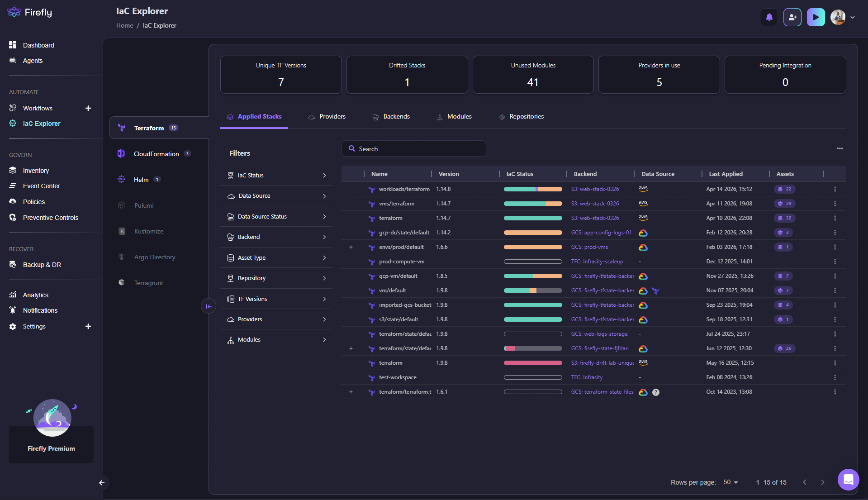This screenshot has height=500, width=868.
Task: Click the stacks Search field
Action: pos(414,149)
